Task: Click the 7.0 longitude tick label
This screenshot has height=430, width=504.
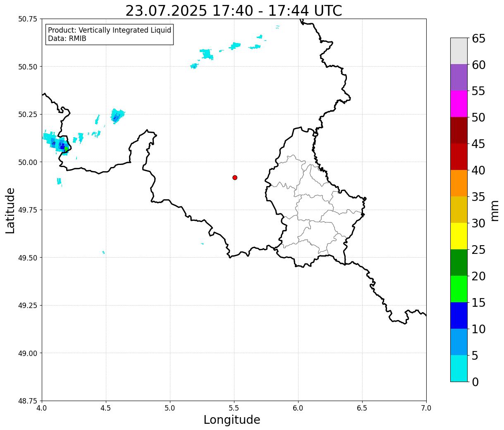Action: pos(426,408)
